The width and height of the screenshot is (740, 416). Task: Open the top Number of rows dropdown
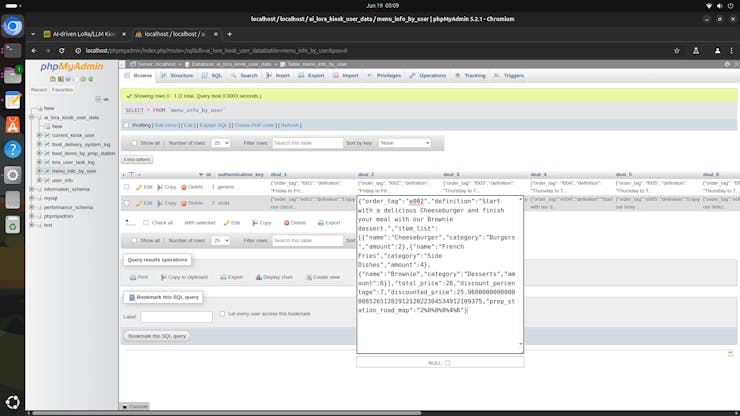point(220,143)
